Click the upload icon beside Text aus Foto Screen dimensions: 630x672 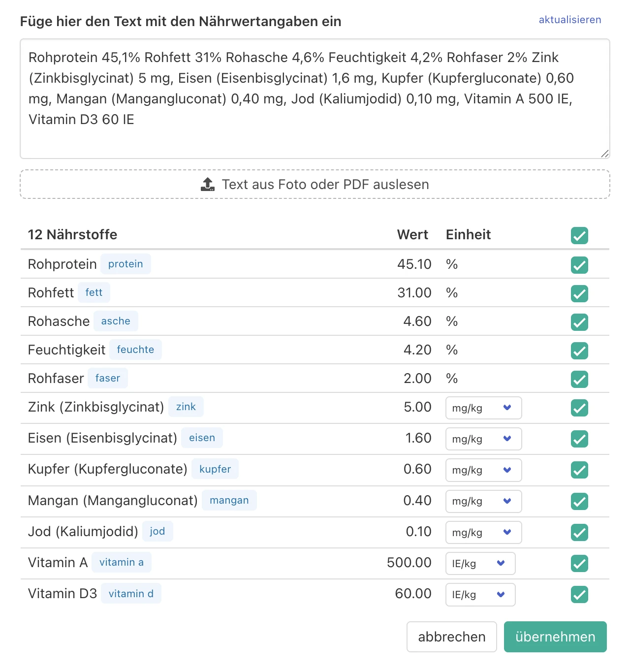(x=208, y=185)
